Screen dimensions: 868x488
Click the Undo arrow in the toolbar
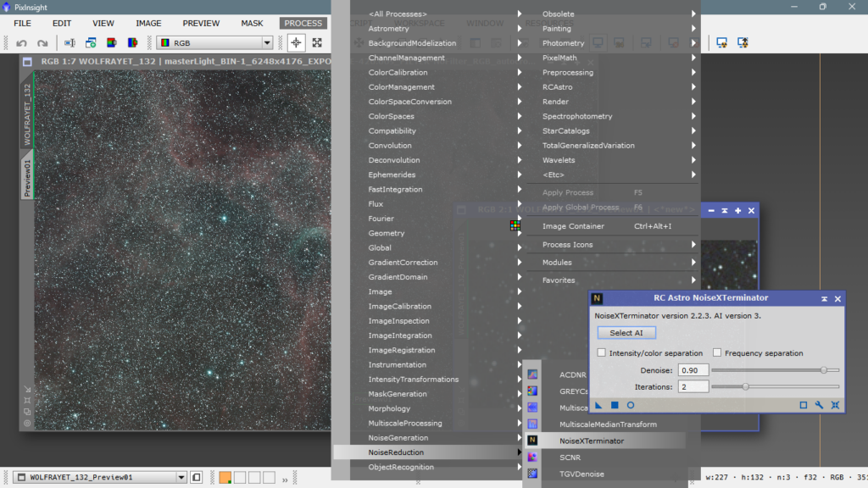tap(21, 42)
